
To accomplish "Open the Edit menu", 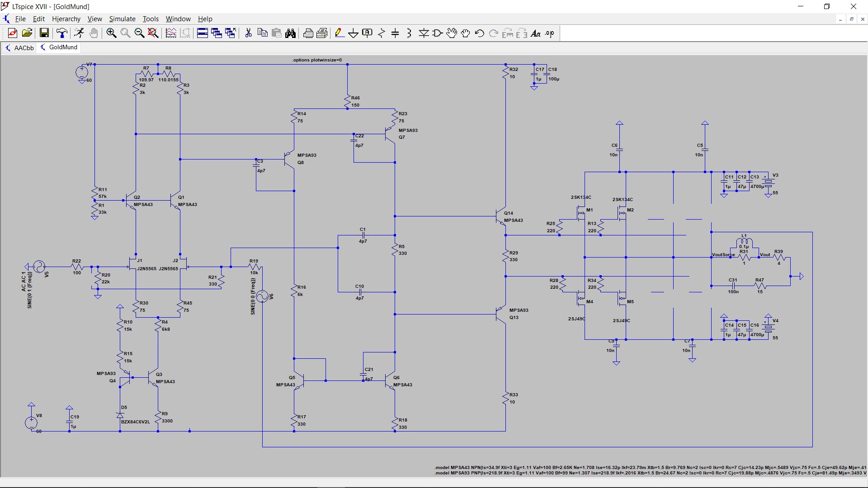I will [39, 19].
